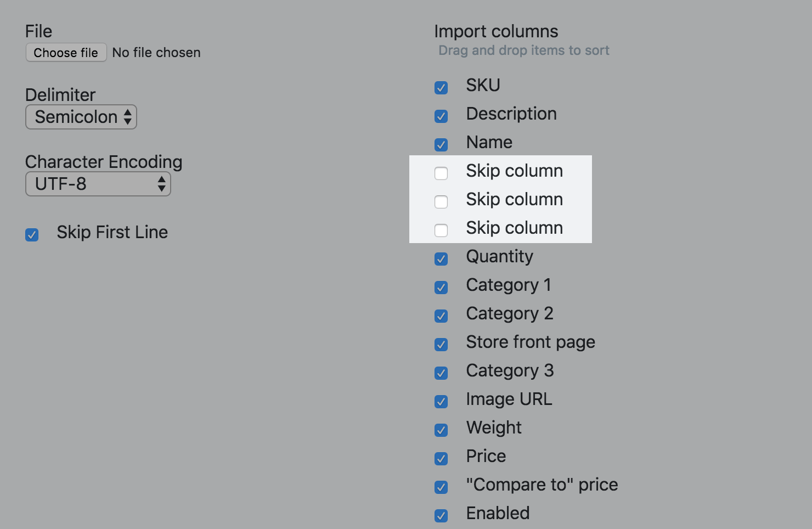Screen dimensions: 812x529
Task: Uncheck the Description column checkbox
Action: [x=441, y=116]
